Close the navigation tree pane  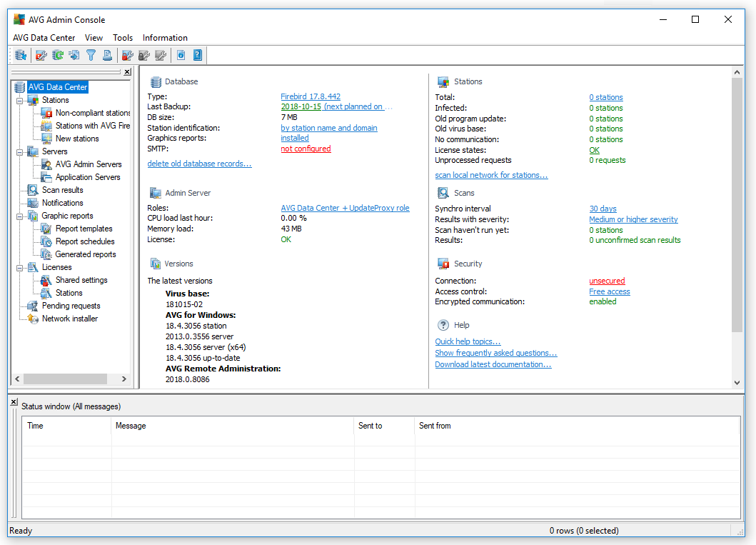tap(127, 72)
